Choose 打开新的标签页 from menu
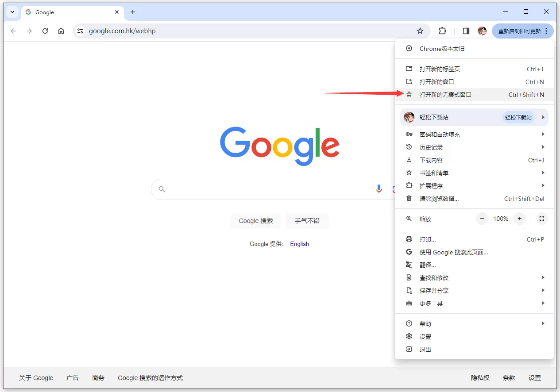Screen dimensions: 560x392 click(x=474, y=69)
